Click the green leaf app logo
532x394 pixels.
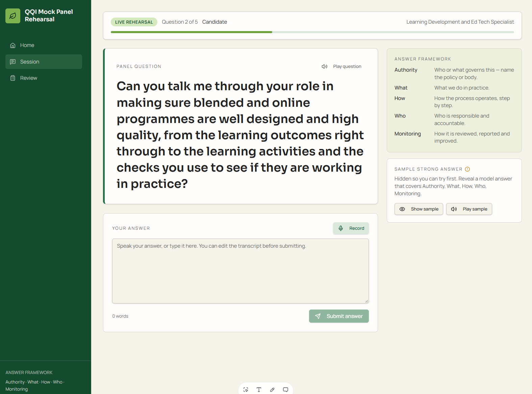coord(13,16)
